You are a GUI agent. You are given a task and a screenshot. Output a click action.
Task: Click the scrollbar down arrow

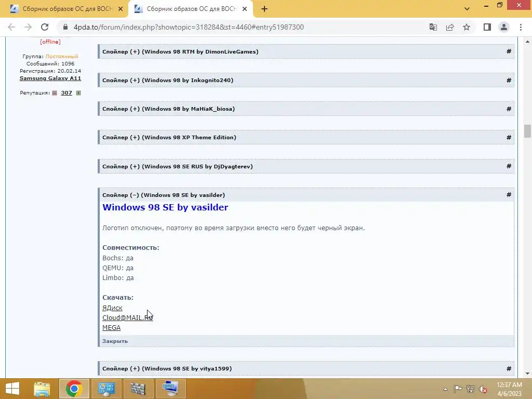(527, 374)
